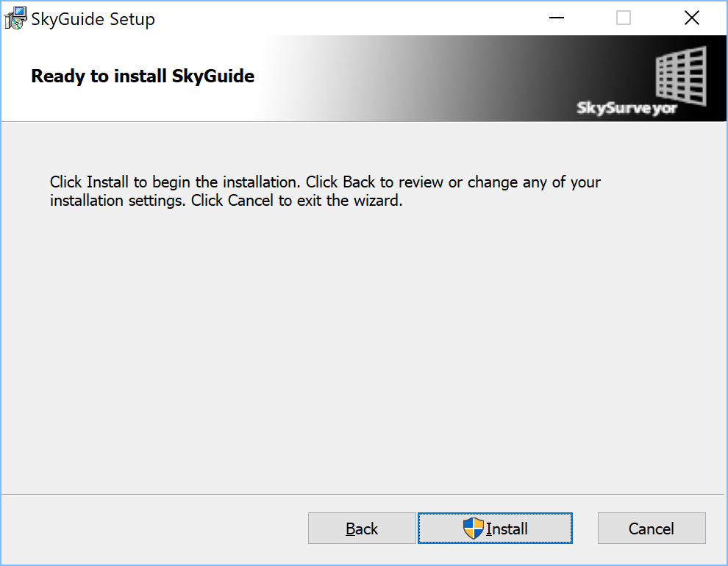Click the SkySurveyor logo text
The height and width of the screenshot is (566, 728).
627,108
